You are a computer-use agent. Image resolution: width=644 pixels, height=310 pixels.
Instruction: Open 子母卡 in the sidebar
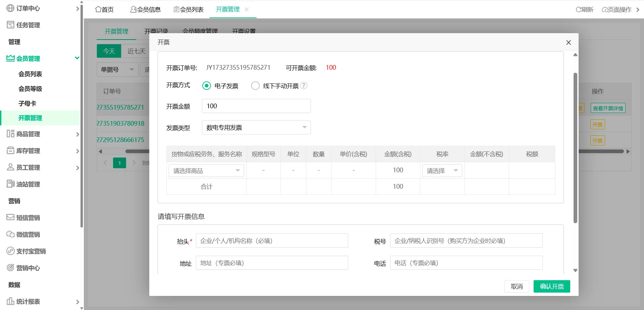tap(28, 104)
